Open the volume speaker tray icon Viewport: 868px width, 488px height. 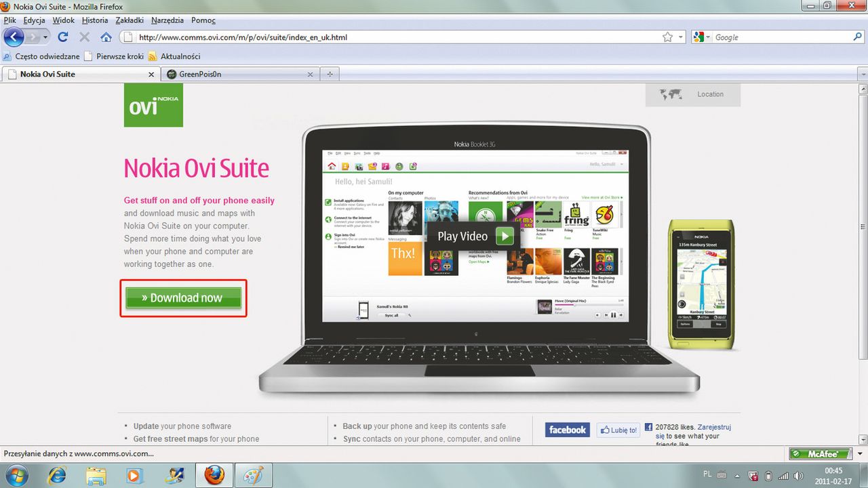tap(800, 475)
